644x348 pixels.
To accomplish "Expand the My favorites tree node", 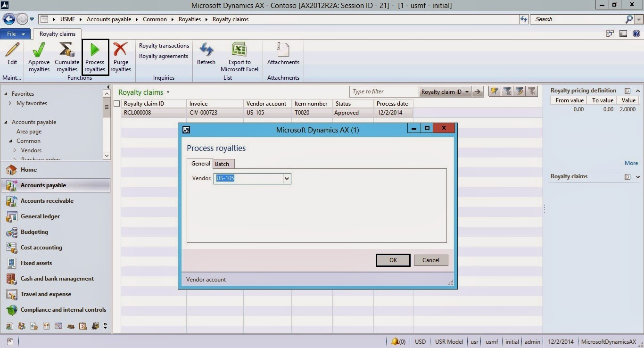I will [x=10, y=103].
